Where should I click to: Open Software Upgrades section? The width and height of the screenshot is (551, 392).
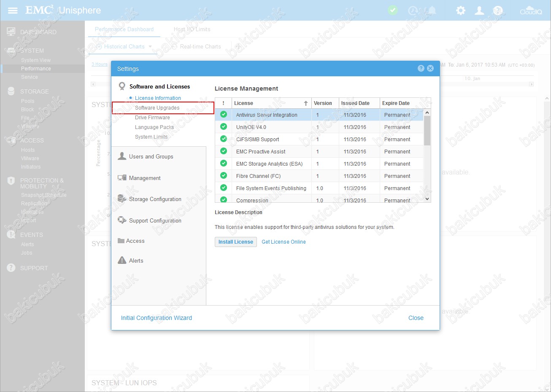point(157,107)
